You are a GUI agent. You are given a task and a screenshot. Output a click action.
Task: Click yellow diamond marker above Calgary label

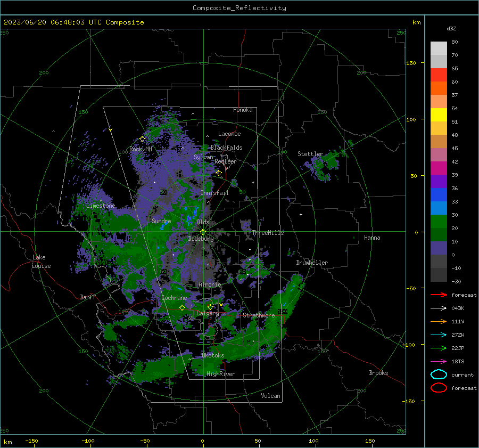point(210,307)
